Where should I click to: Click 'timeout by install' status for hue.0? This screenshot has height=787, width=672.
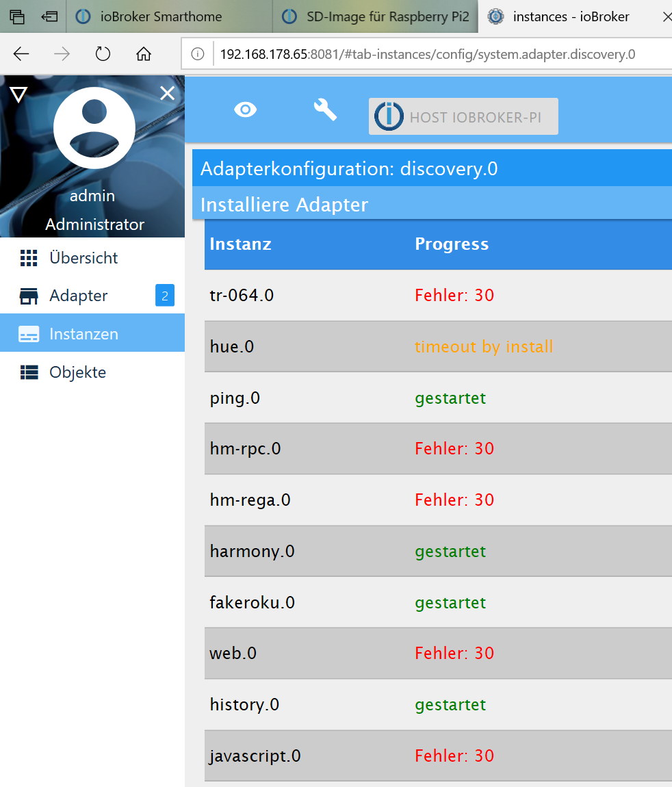click(484, 346)
